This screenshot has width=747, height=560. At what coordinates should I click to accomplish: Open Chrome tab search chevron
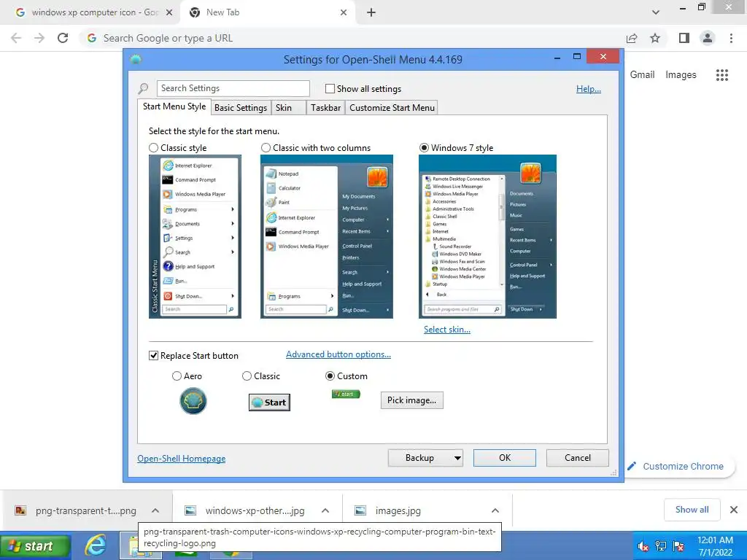[x=656, y=12]
